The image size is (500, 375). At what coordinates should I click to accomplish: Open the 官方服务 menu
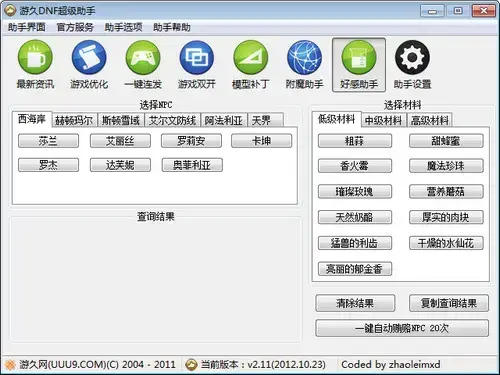(x=75, y=27)
